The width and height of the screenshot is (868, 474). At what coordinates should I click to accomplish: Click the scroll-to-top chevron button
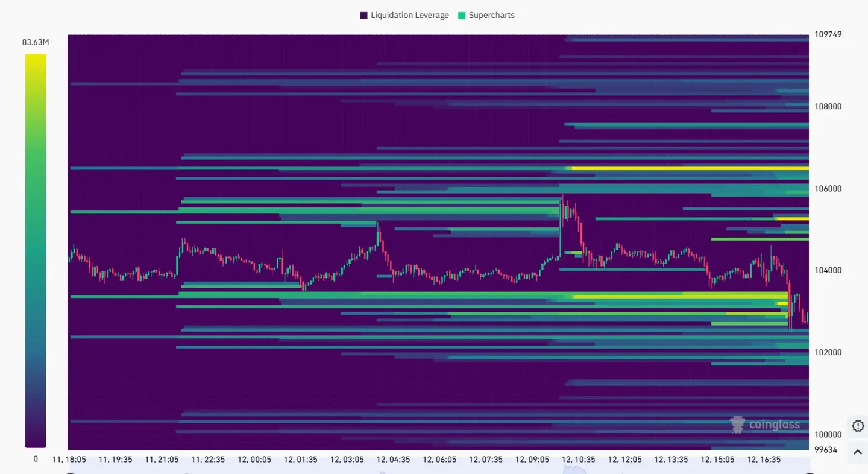[858, 452]
